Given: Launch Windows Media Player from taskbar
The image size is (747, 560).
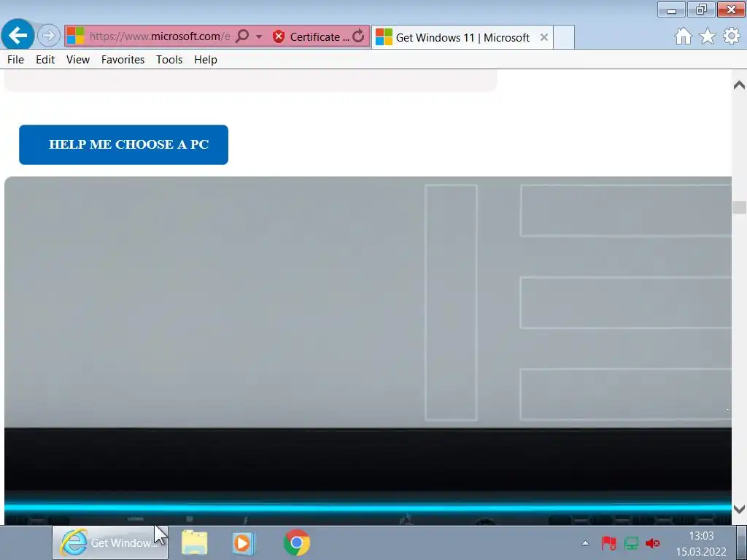Looking at the screenshot, I should [244, 542].
